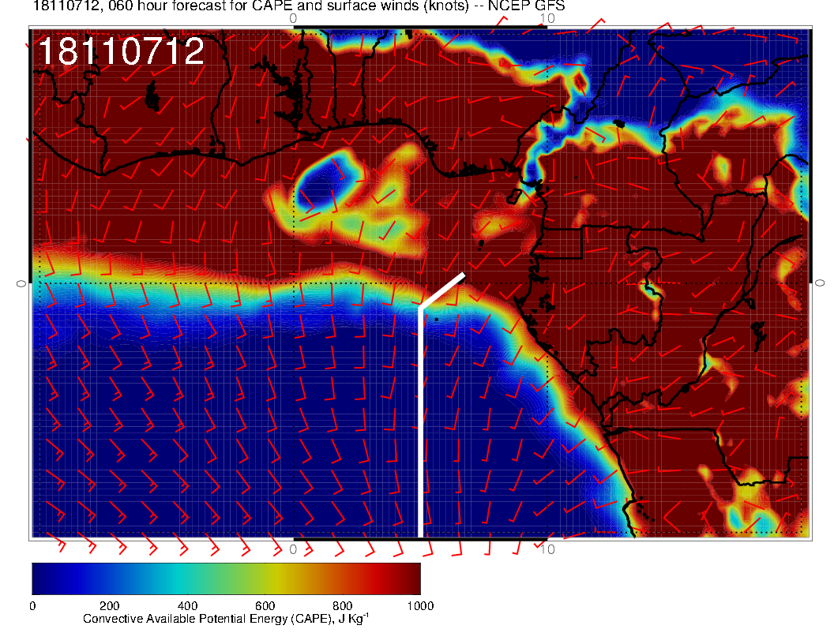Click the longitude label 10 below the map
Screen dimensions: 834x644
[x=547, y=549]
